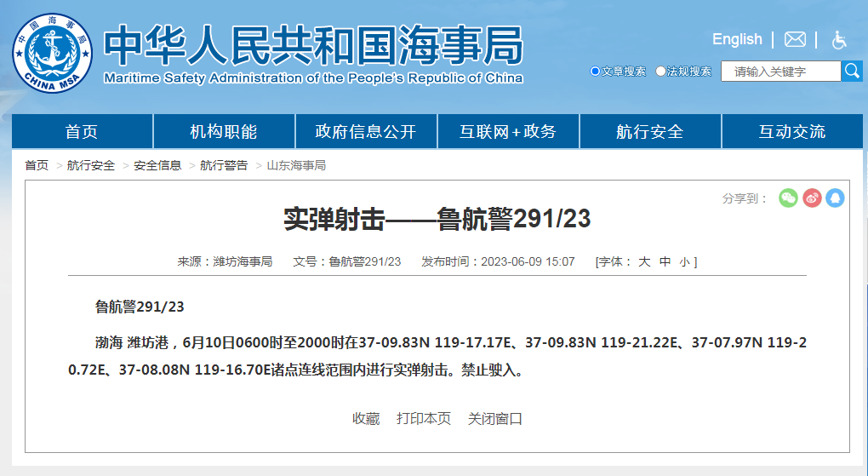
Task: Set font size to 大
Action: coord(644,261)
